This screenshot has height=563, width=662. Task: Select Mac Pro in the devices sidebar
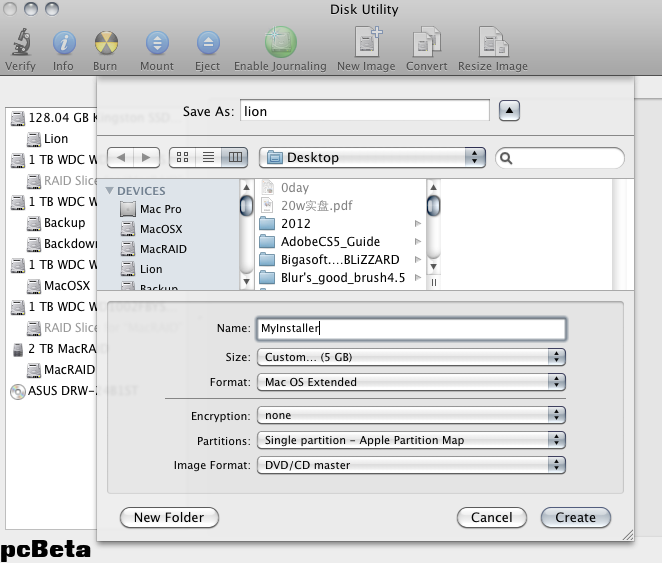pos(151,209)
